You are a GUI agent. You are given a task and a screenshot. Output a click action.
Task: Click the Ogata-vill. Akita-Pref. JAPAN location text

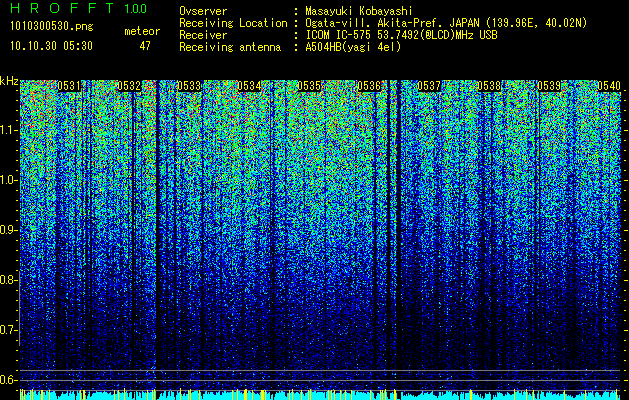point(446,23)
